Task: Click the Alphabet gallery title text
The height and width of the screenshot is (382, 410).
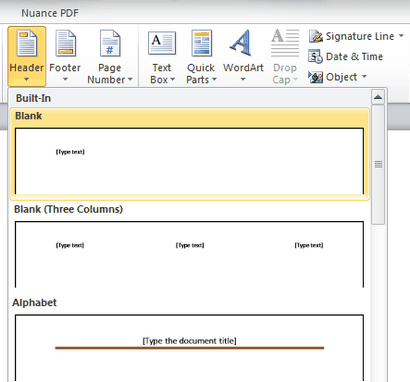Action: [x=34, y=303]
